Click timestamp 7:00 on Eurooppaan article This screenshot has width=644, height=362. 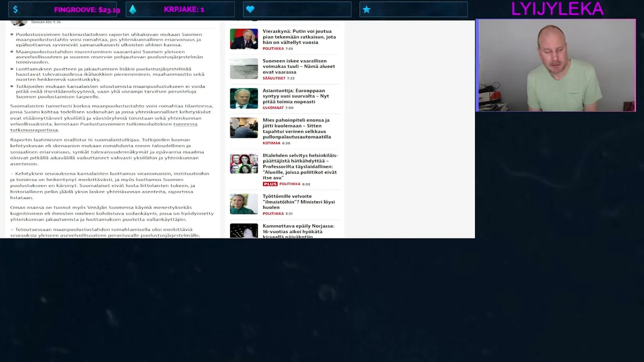tap(289, 108)
